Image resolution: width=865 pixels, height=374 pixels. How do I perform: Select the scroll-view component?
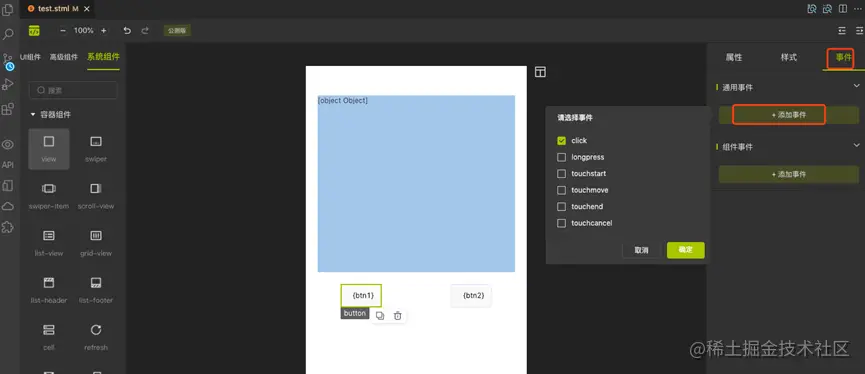click(x=95, y=196)
